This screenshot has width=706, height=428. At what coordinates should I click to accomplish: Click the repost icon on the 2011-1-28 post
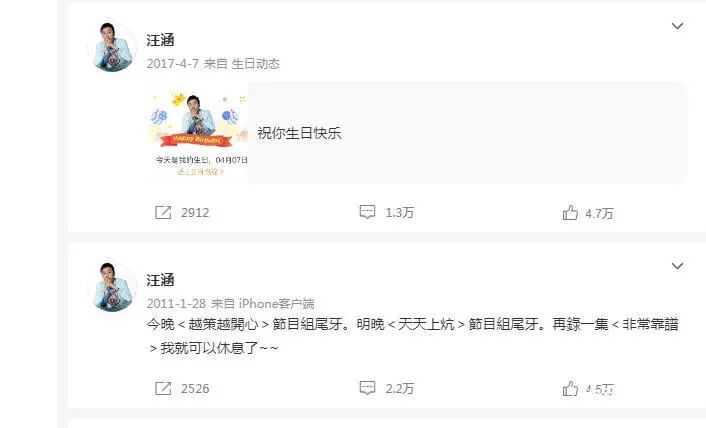pyautogui.click(x=163, y=388)
